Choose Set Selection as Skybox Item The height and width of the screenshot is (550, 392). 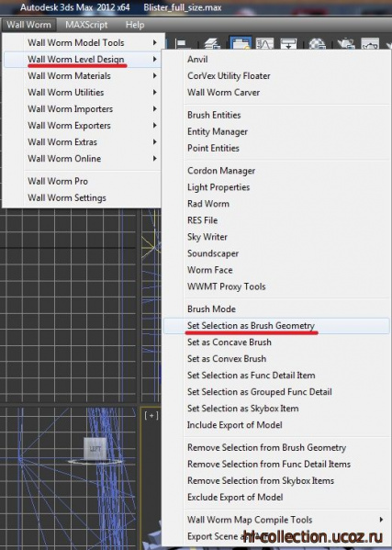(243, 409)
